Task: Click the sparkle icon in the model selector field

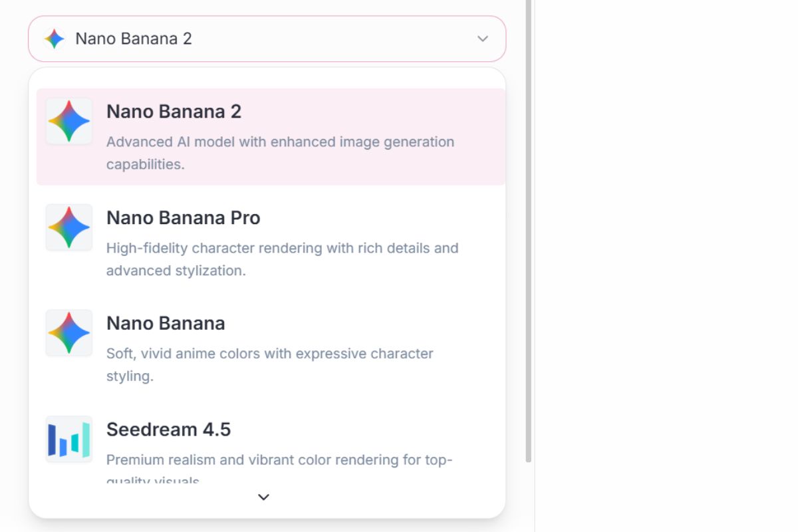Action: [55, 39]
